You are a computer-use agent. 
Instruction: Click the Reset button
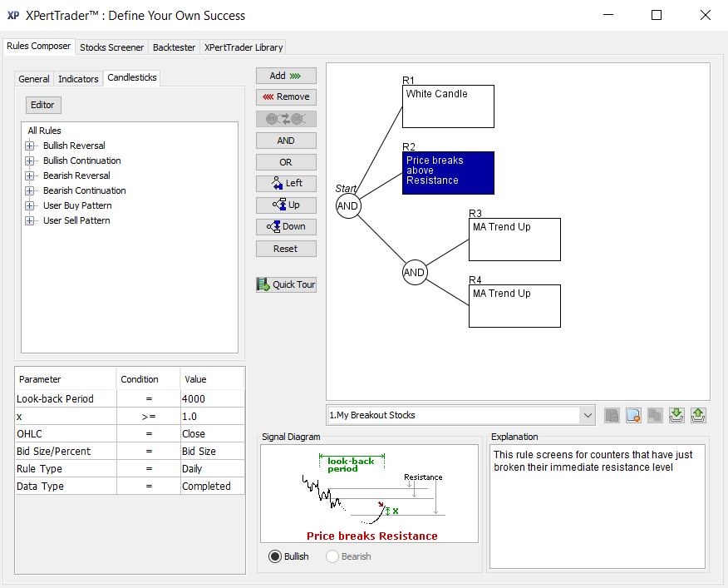point(286,249)
